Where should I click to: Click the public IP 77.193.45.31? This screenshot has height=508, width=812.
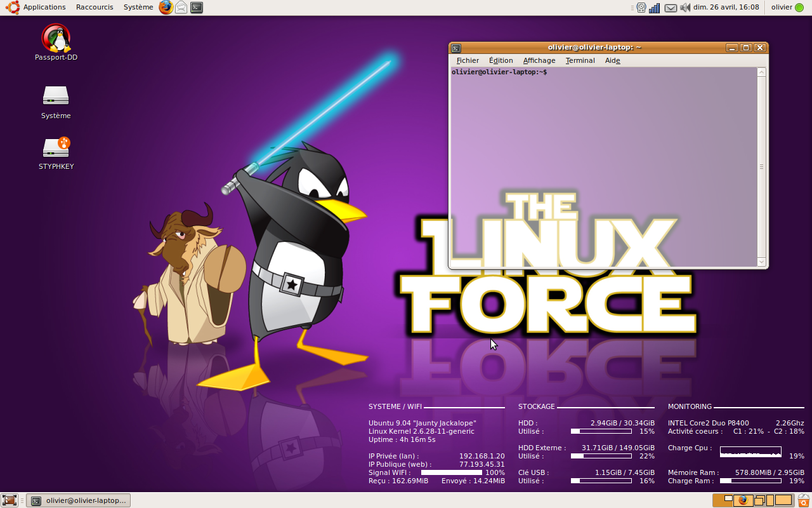click(482, 464)
